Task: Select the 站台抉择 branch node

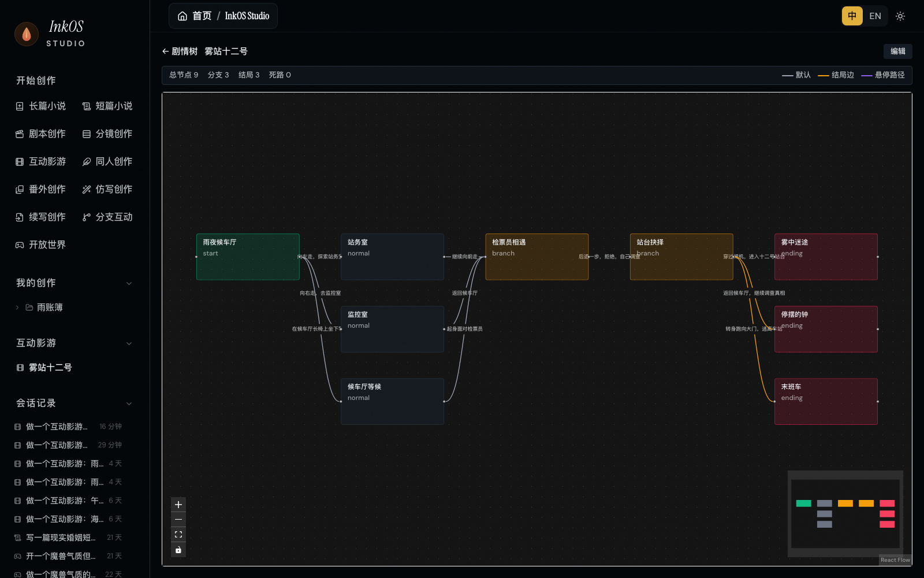Action: click(681, 257)
